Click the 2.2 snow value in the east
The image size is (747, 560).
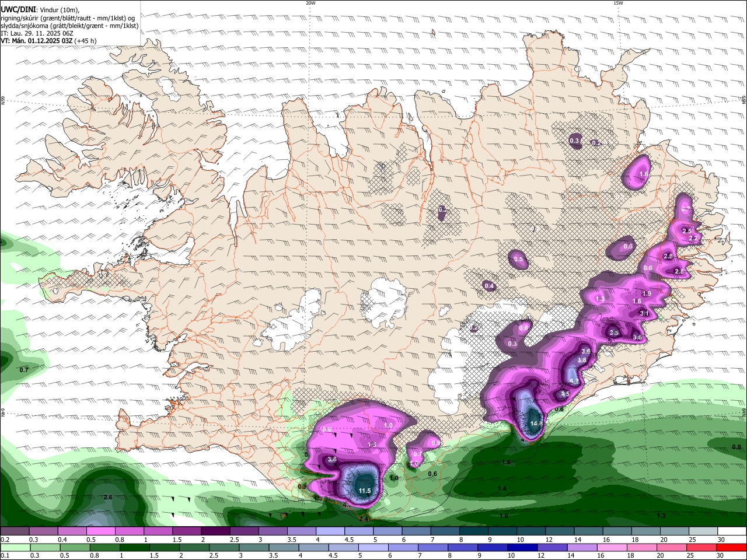coord(693,239)
